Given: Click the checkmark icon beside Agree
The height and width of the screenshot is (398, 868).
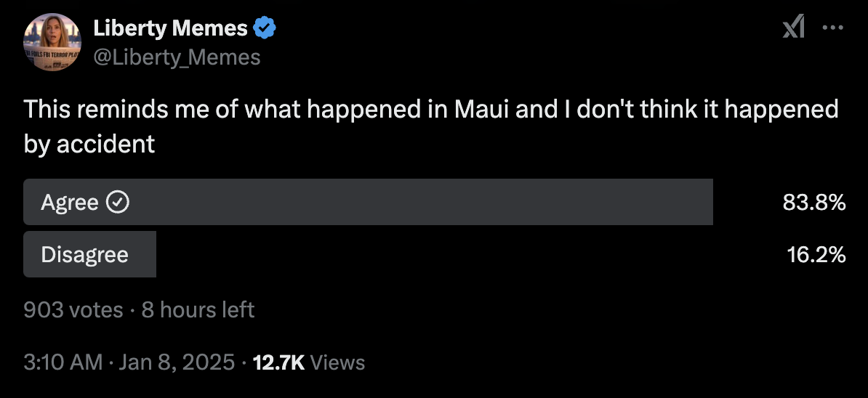Looking at the screenshot, I should coord(118,202).
